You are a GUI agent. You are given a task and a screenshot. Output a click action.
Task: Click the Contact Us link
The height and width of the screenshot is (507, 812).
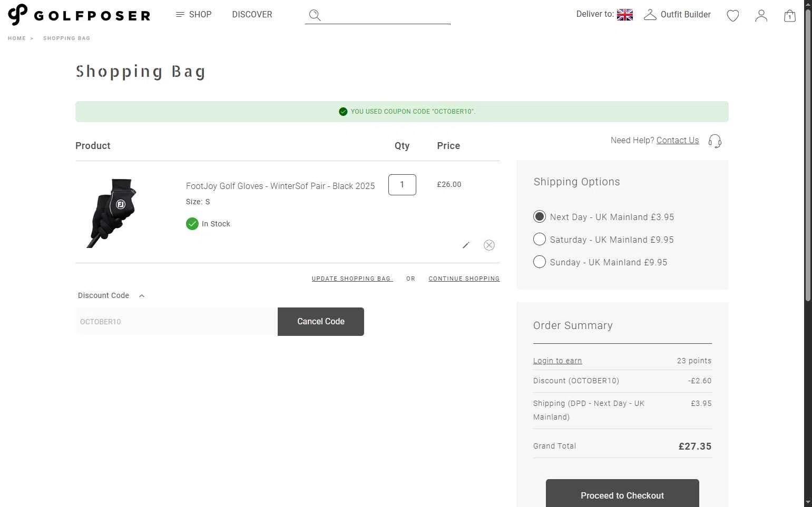(678, 141)
